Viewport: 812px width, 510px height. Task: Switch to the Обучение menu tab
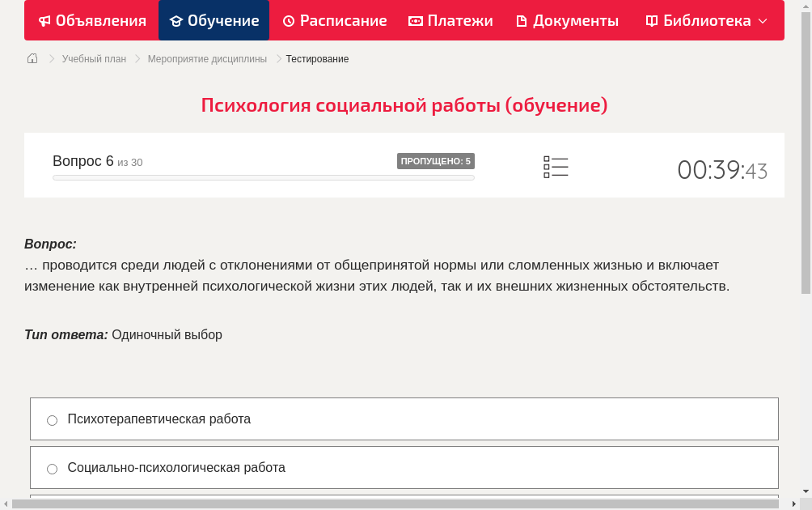tap(214, 20)
